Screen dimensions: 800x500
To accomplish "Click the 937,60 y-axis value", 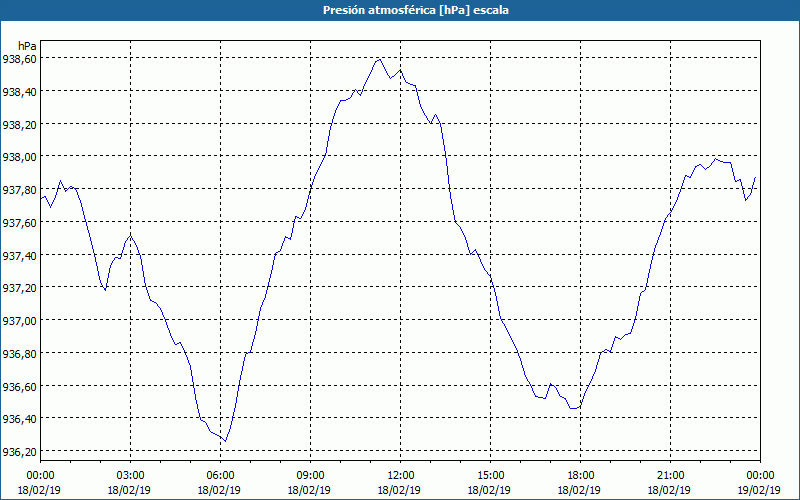I will (19, 223).
